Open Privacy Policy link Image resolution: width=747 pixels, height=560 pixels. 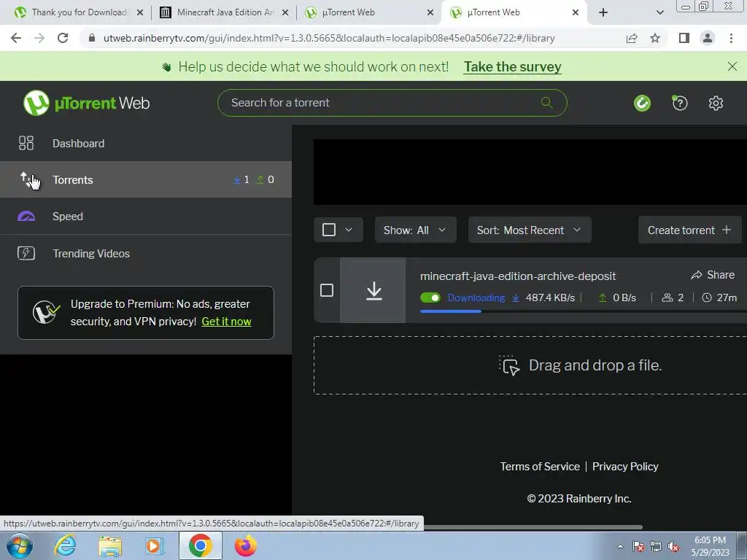[x=625, y=466]
